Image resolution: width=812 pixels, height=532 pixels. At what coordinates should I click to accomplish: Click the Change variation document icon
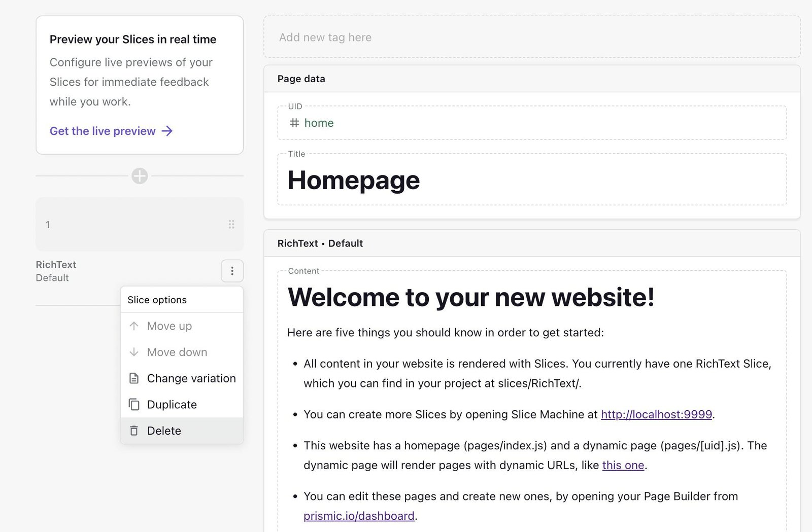coord(134,378)
